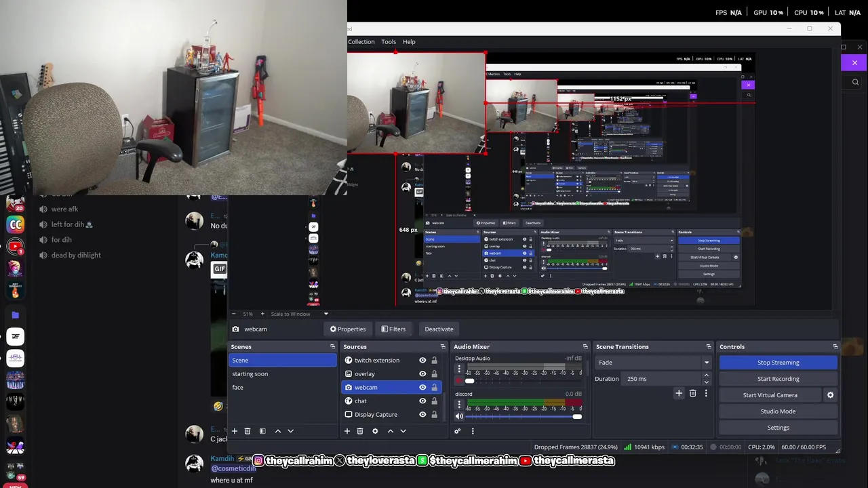
Task: Open the purple folder in Discord sidebar
Action: point(16,315)
